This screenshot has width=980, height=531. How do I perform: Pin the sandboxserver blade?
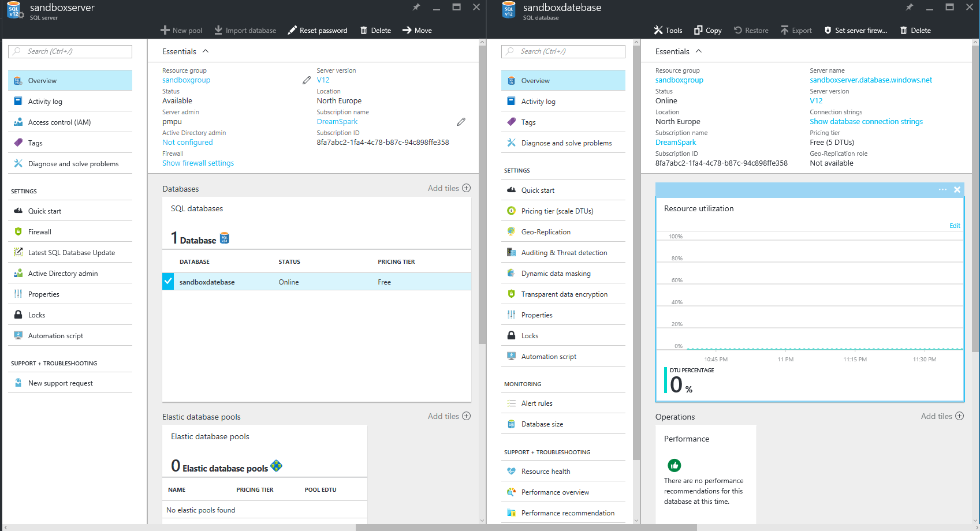(416, 7)
